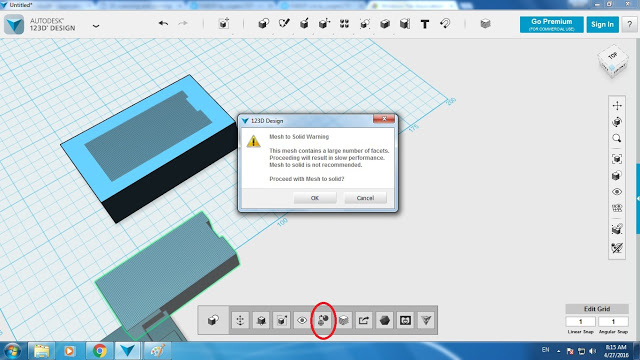Screen dimensions: 640x360
Task: Switch to 123D Design in the taskbar
Action: click(128, 351)
